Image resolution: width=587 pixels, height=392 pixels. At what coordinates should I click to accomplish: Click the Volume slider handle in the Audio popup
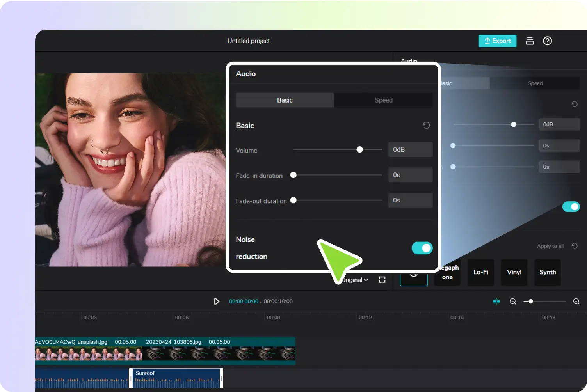click(x=359, y=149)
